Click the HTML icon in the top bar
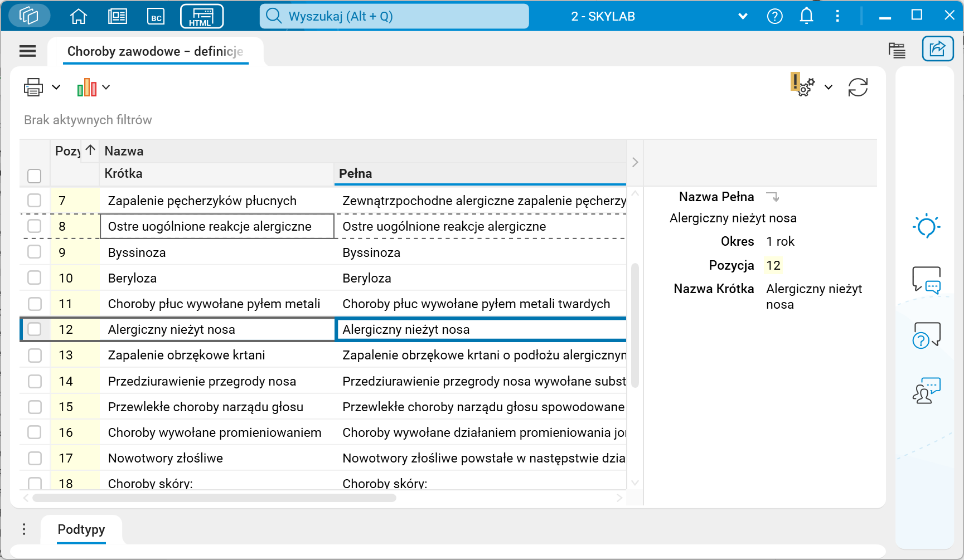Image resolution: width=964 pixels, height=560 pixels. [x=201, y=16]
